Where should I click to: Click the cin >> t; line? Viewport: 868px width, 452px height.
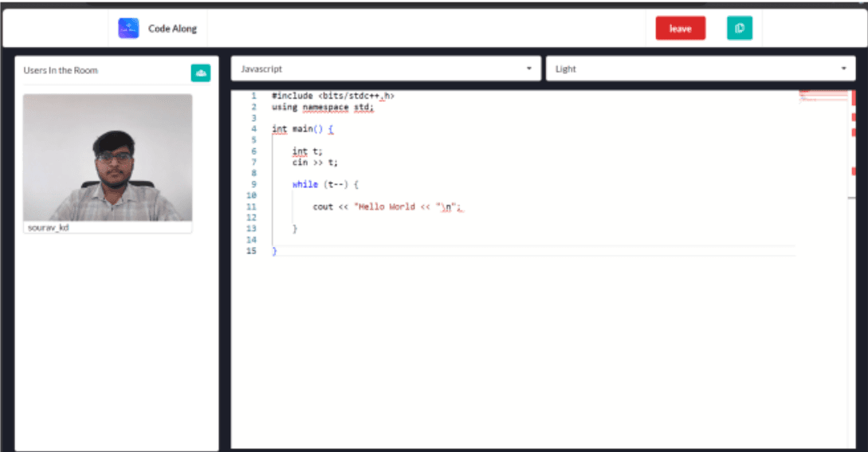coord(315,162)
